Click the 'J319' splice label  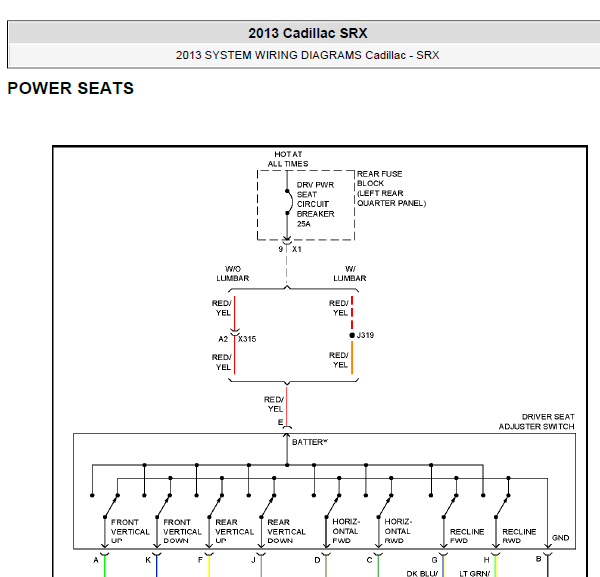(x=365, y=335)
